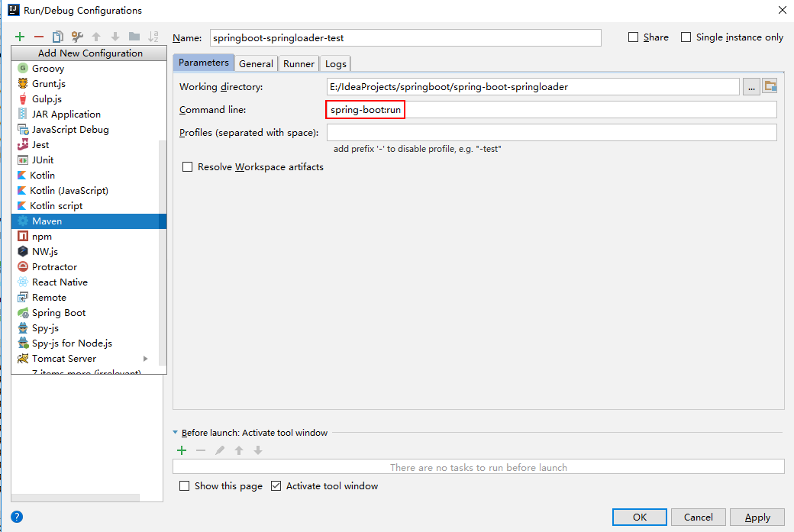The image size is (794, 532).
Task: Click the blue help question mark icon
Action: [x=17, y=517]
